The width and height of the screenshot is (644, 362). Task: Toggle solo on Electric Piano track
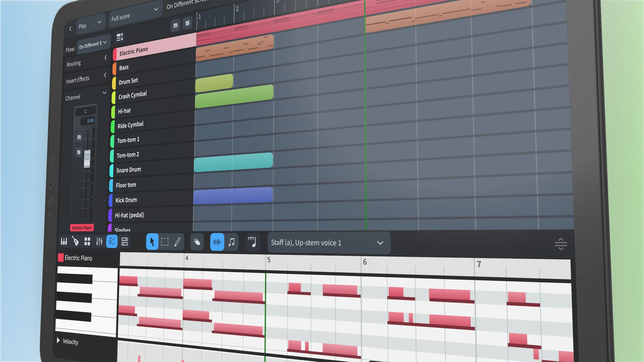click(x=78, y=152)
